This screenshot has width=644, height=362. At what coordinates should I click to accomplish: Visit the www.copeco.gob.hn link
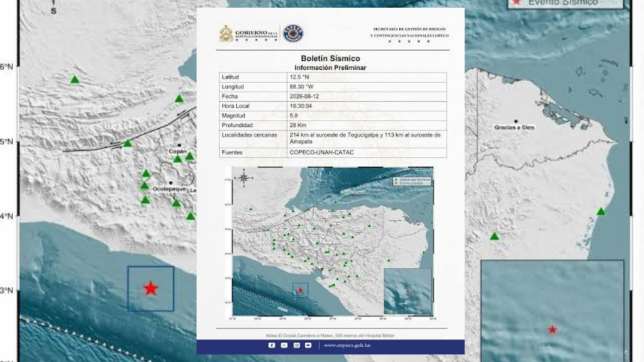(347, 345)
